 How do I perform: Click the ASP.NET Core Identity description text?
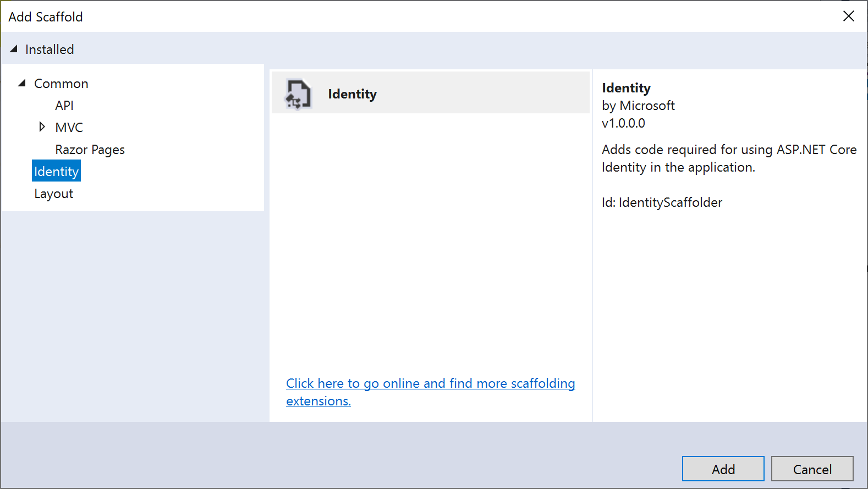click(729, 158)
